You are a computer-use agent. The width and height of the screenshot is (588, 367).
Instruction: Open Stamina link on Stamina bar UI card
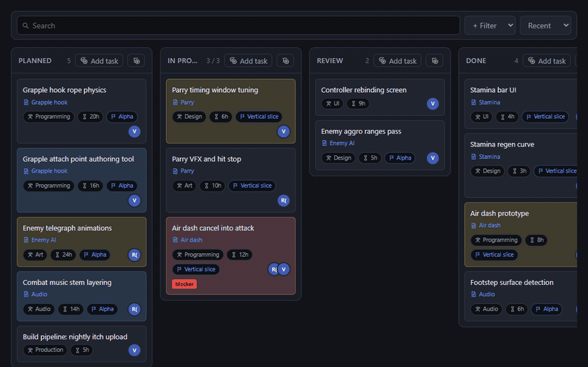(x=485, y=102)
